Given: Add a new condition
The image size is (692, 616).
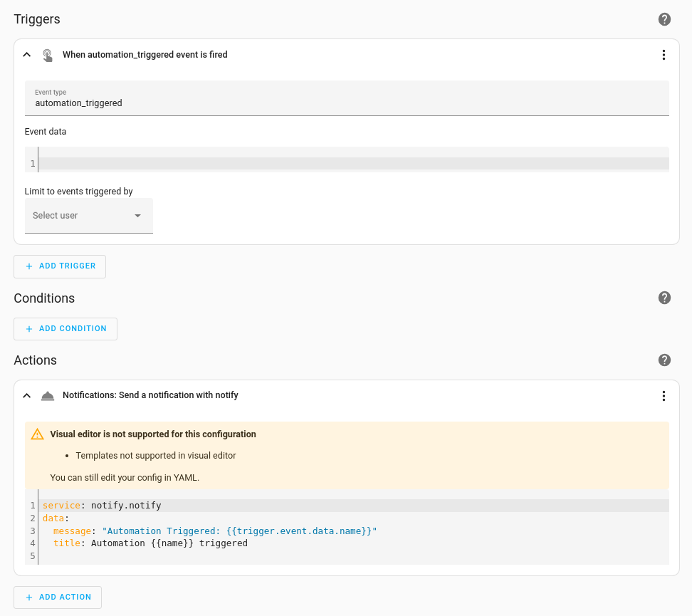Looking at the screenshot, I should pyautogui.click(x=65, y=329).
